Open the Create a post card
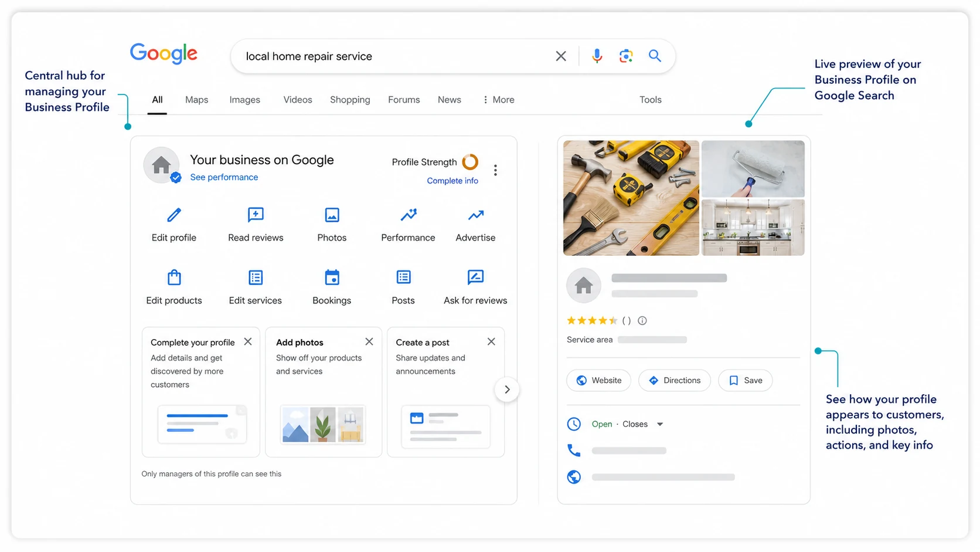980x552 pixels. tap(445, 392)
